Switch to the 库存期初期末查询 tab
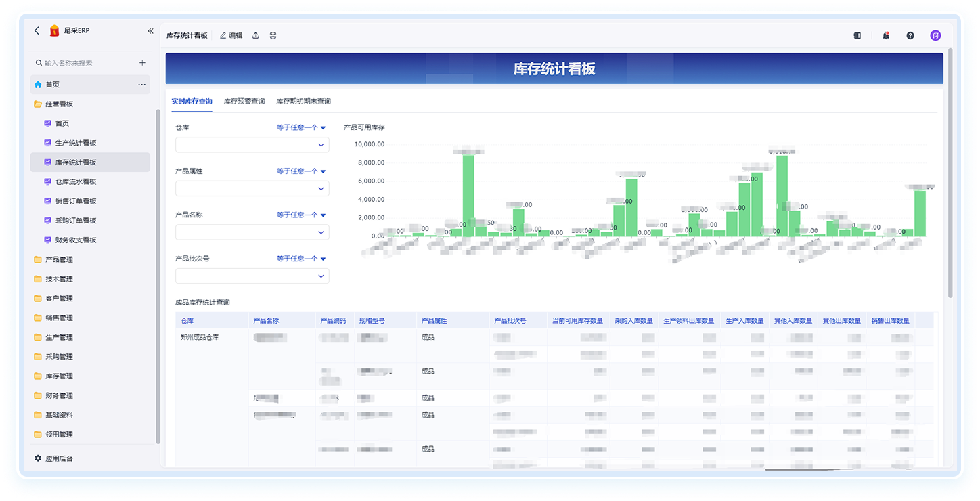 pos(303,102)
